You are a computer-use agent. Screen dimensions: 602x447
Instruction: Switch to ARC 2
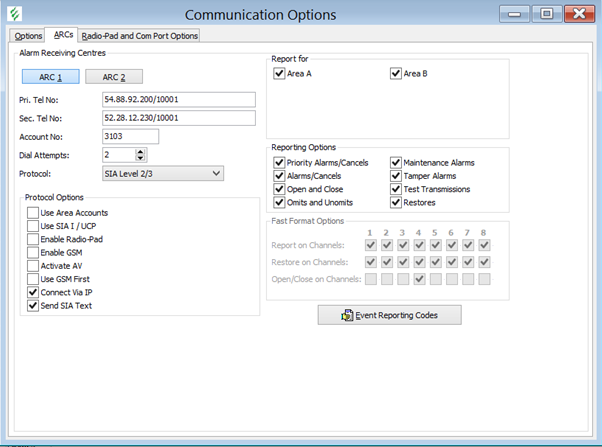[114, 76]
